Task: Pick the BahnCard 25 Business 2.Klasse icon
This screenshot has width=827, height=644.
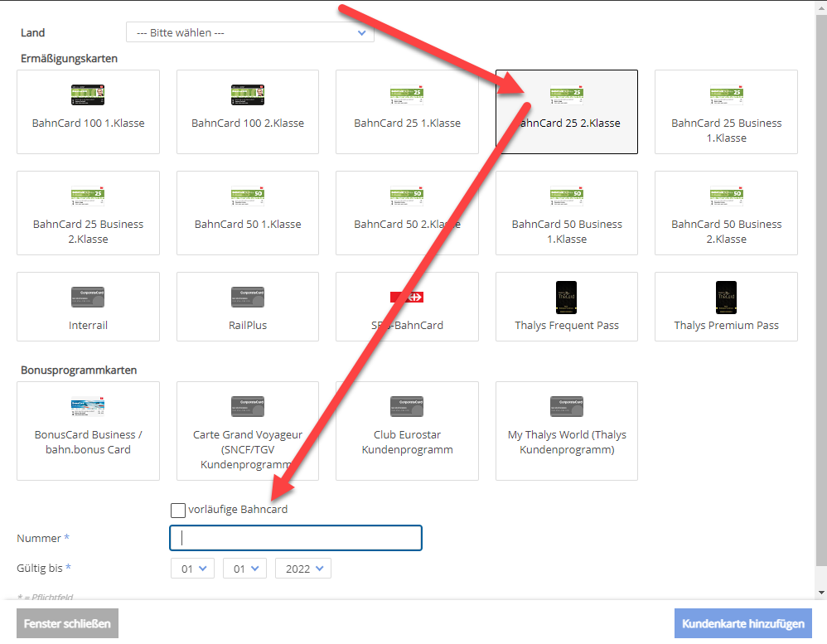Action: click(88, 196)
